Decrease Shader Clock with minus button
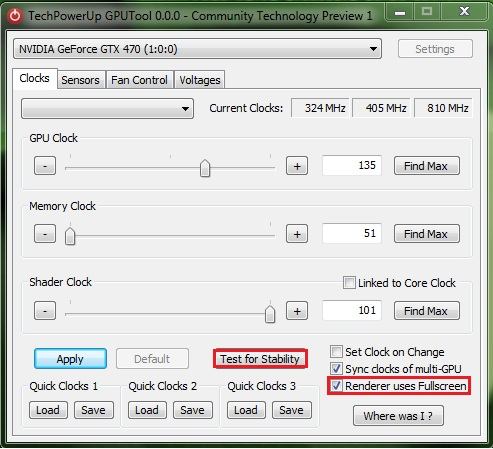 coord(45,311)
